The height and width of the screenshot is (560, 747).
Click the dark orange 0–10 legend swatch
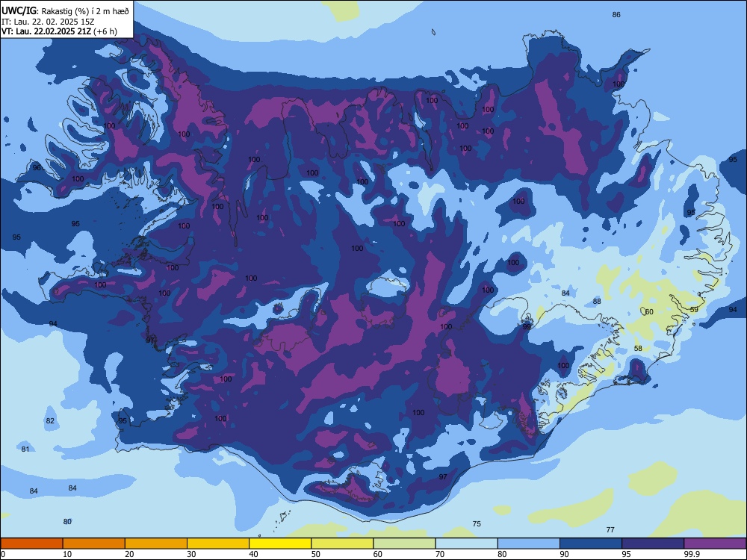[x=31, y=544]
